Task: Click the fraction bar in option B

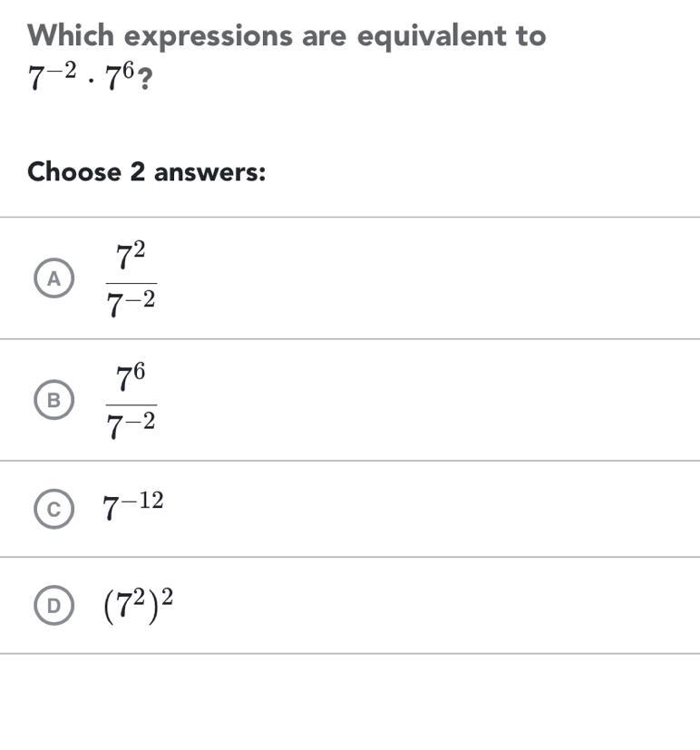Action: coord(131,404)
